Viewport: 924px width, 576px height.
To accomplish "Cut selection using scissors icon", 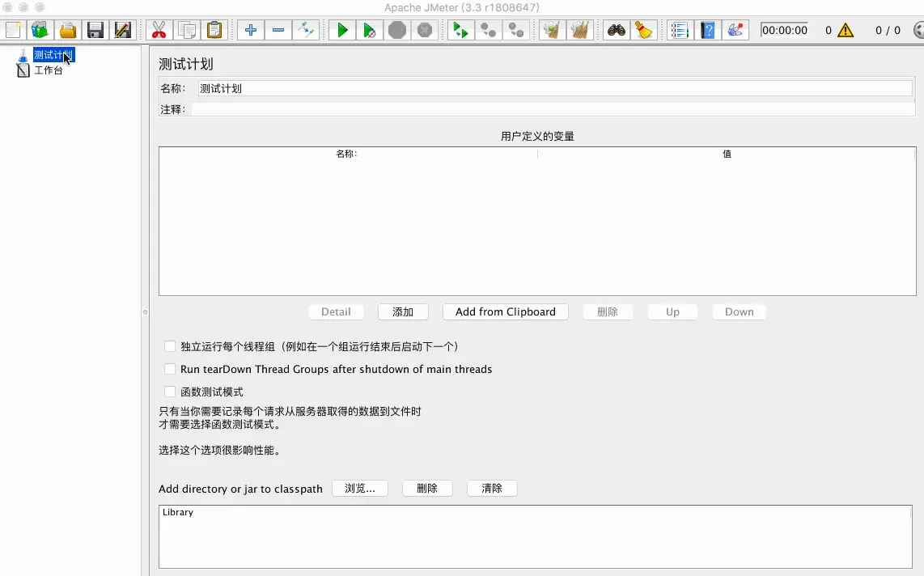I will tap(159, 30).
